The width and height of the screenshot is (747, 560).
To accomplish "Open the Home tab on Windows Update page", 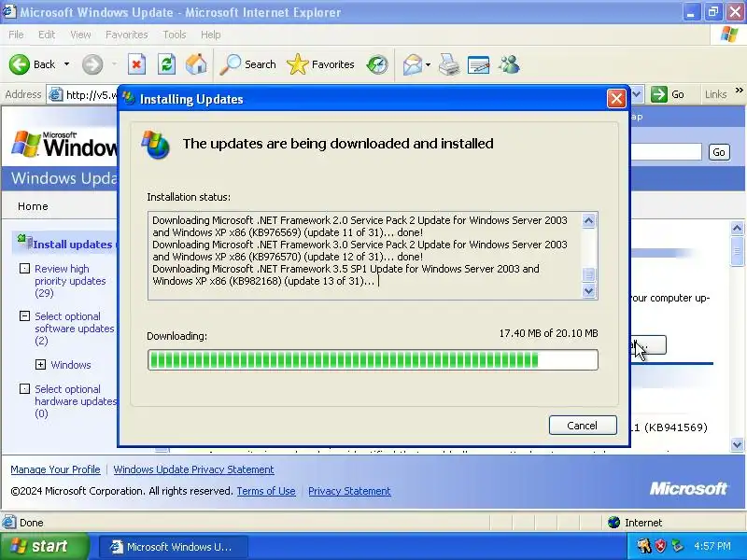I will pyautogui.click(x=33, y=206).
